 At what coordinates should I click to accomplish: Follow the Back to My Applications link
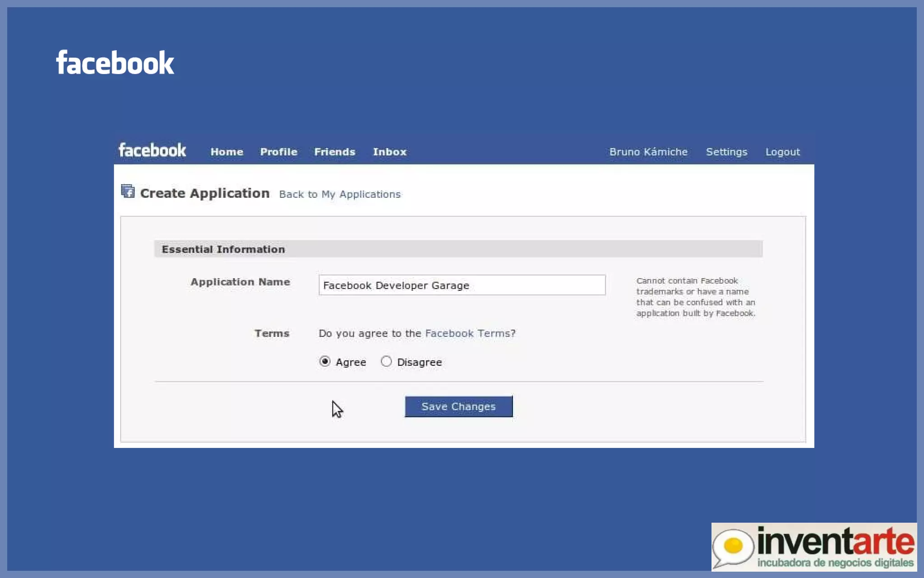tap(339, 194)
